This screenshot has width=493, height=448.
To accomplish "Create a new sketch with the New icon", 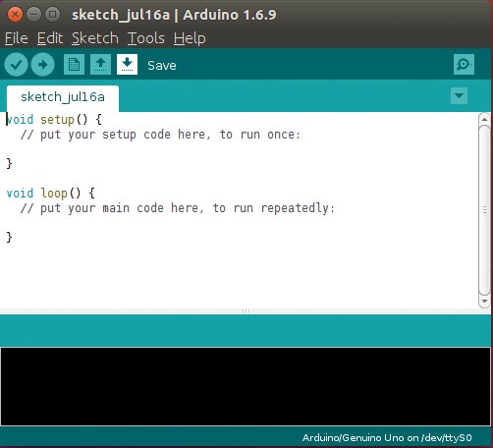I will 74,65.
